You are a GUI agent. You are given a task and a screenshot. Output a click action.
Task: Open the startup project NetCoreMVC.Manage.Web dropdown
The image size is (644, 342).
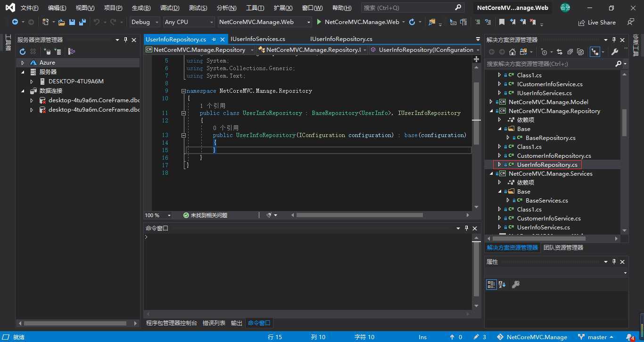[265, 22]
